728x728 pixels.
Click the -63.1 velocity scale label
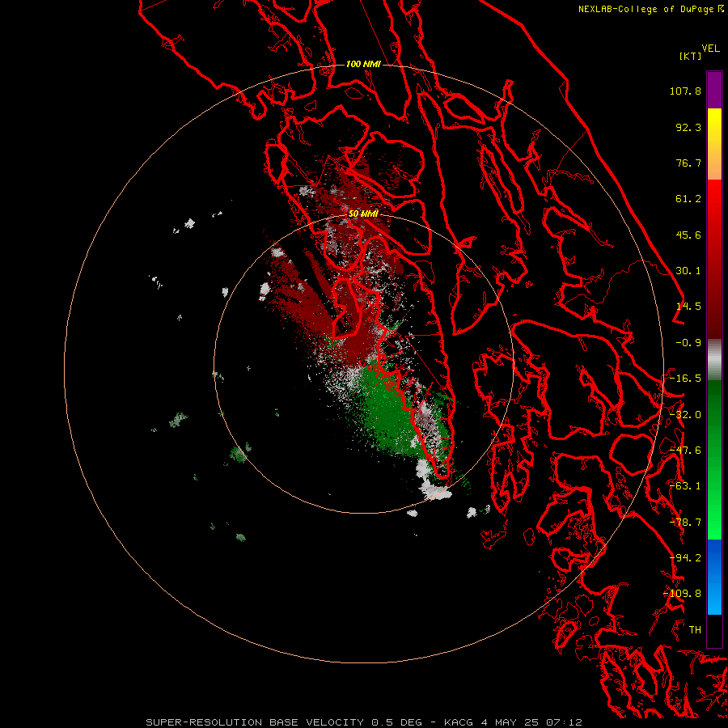(x=685, y=486)
